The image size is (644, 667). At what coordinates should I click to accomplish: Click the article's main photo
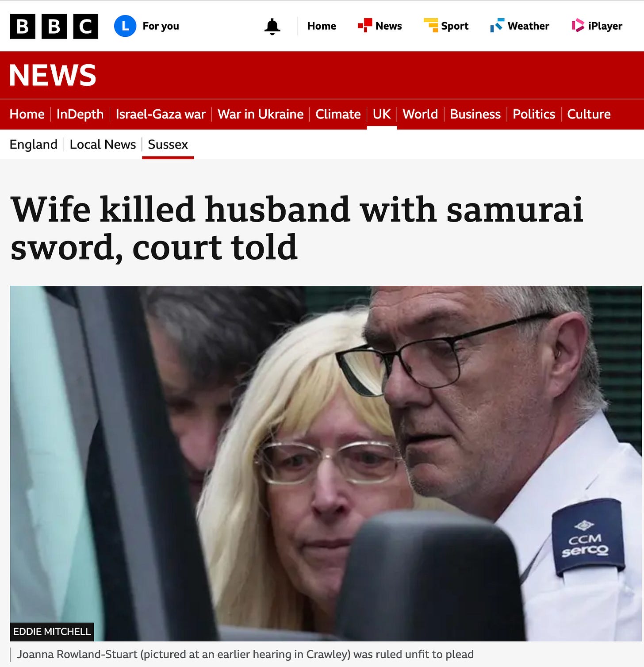(x=326, y=463)
